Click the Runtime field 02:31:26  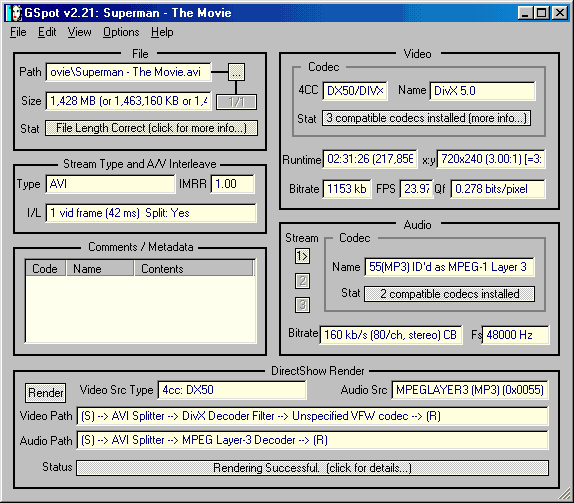coord(370,159)
